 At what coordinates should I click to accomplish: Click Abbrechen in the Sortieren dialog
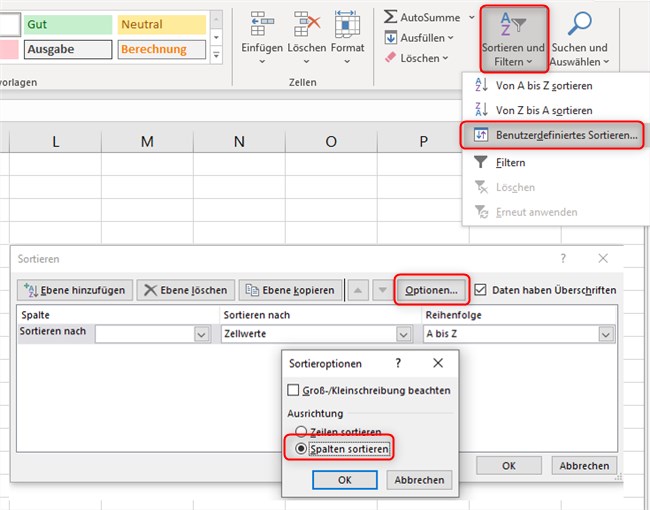point(584,466)
